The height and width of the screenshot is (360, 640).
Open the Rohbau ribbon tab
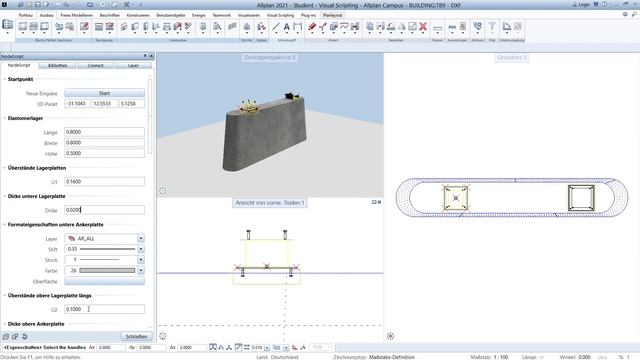click(26, 15)
